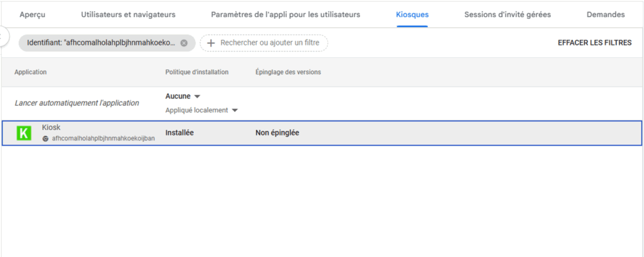
Task: Focus the Rechercher ou ajouter un filtre field
Action: coord(270,43)
